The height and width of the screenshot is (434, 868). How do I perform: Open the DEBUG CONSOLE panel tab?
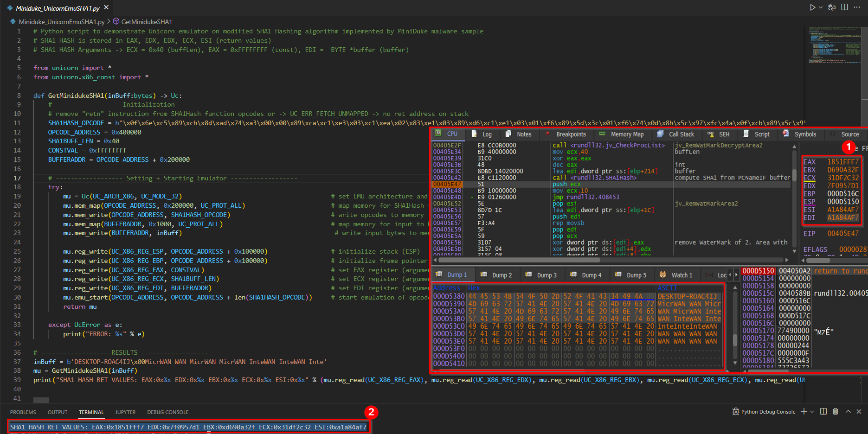click(x=168, y=412)
